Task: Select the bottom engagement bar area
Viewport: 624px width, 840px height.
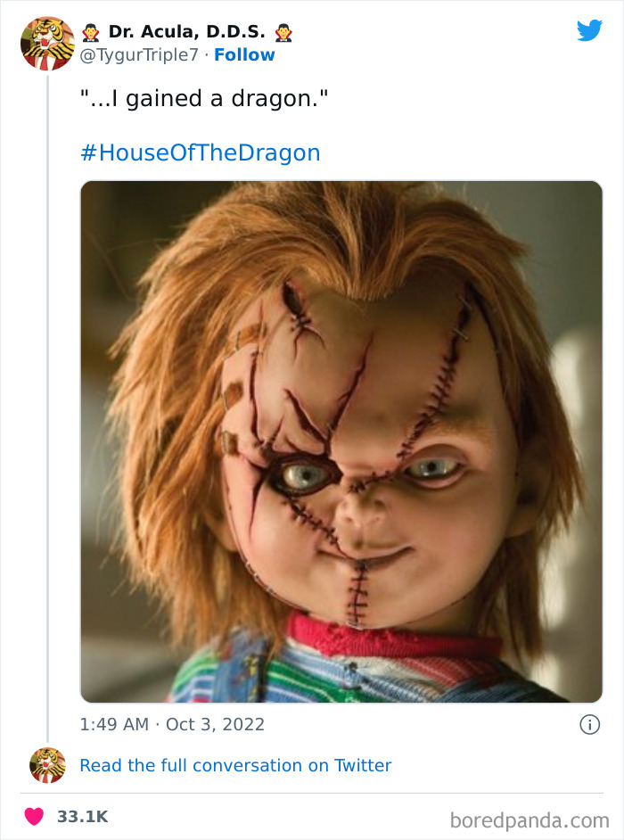Action: point(312,813)
